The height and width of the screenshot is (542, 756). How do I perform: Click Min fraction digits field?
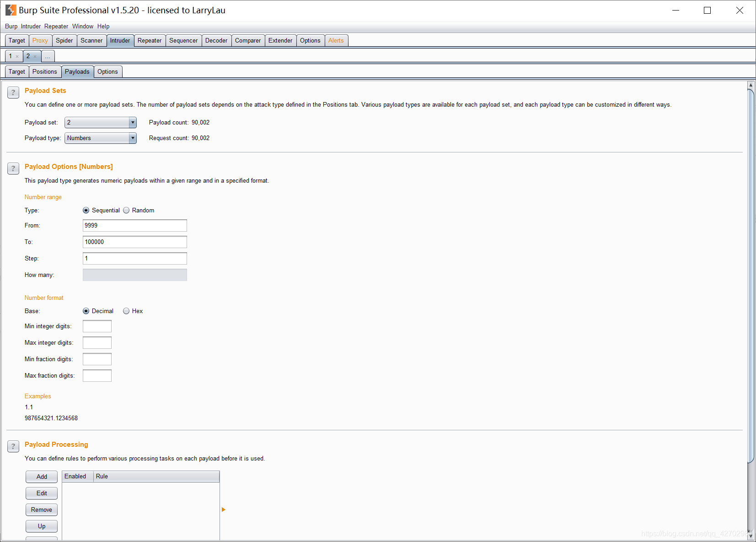(97, 359)
